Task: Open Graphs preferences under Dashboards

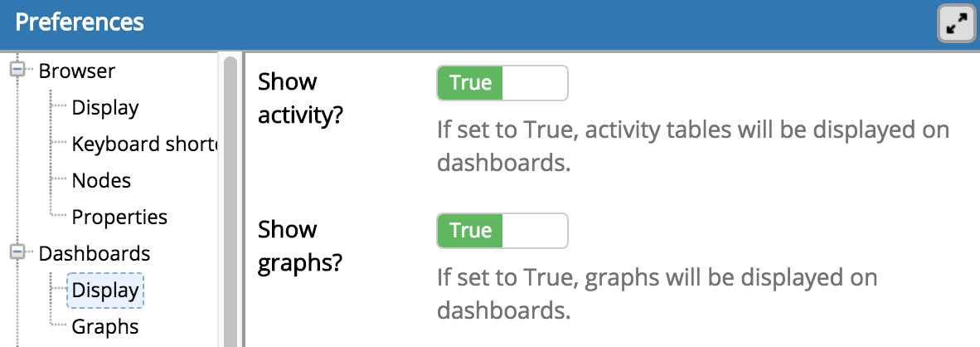Action: pos(105,326)
